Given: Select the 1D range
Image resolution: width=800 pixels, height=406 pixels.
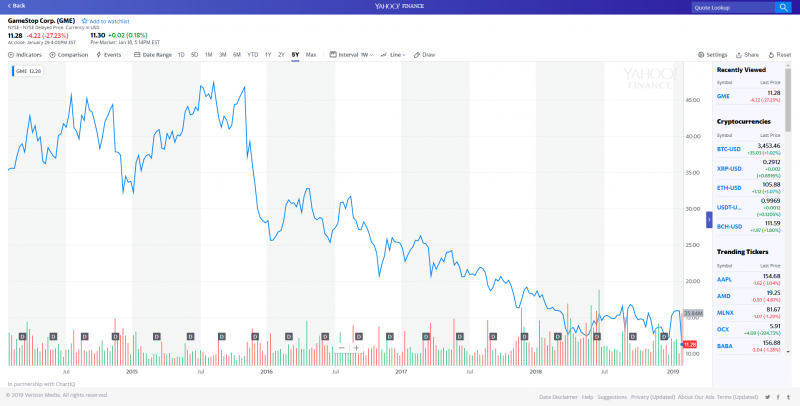Looking at the screenshot, I should (181, 55).
